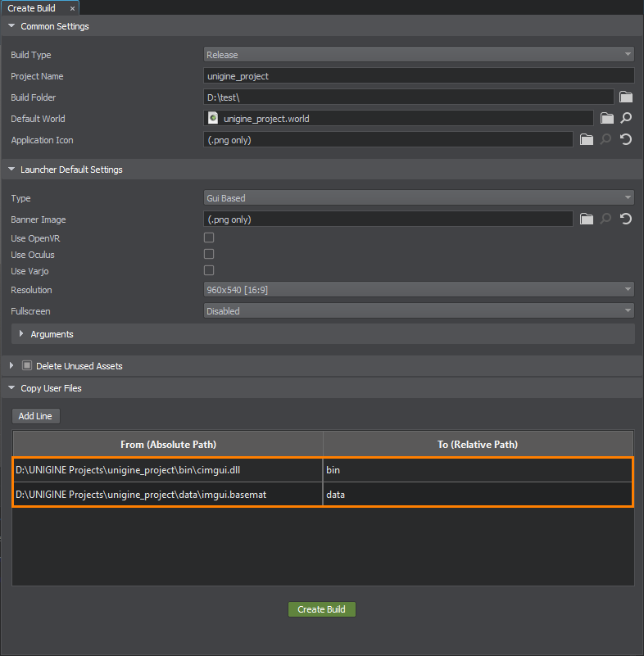Click magnifier icon beside Banner Image field
Screen dimensions: 644x656
click(x=606, y=219)
